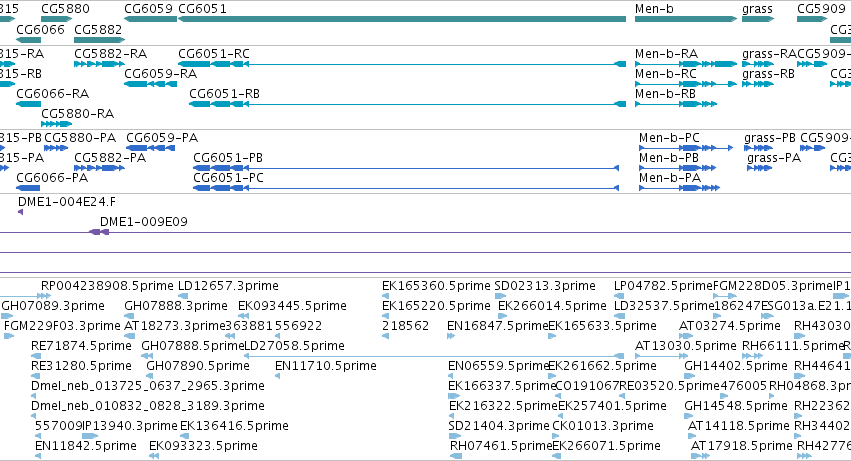Select protein CG6059-PA
The height and width of the screenshot is (461, 851).
(x=162, y=138)
